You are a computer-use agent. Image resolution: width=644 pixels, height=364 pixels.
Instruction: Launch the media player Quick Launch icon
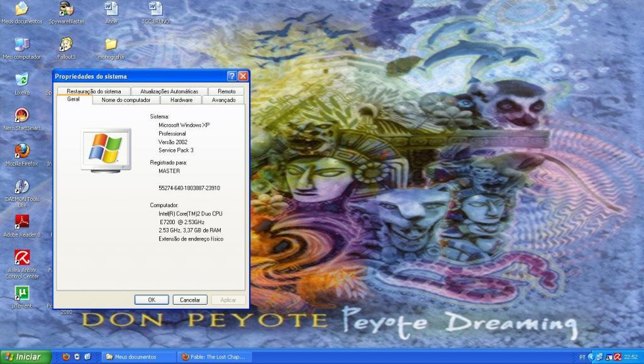77,357
